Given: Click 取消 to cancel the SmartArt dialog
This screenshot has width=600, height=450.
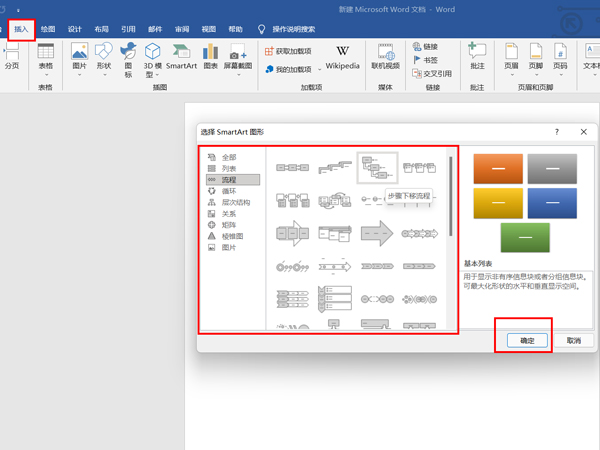Looking at the screenshot, I should tap(573, 340).
